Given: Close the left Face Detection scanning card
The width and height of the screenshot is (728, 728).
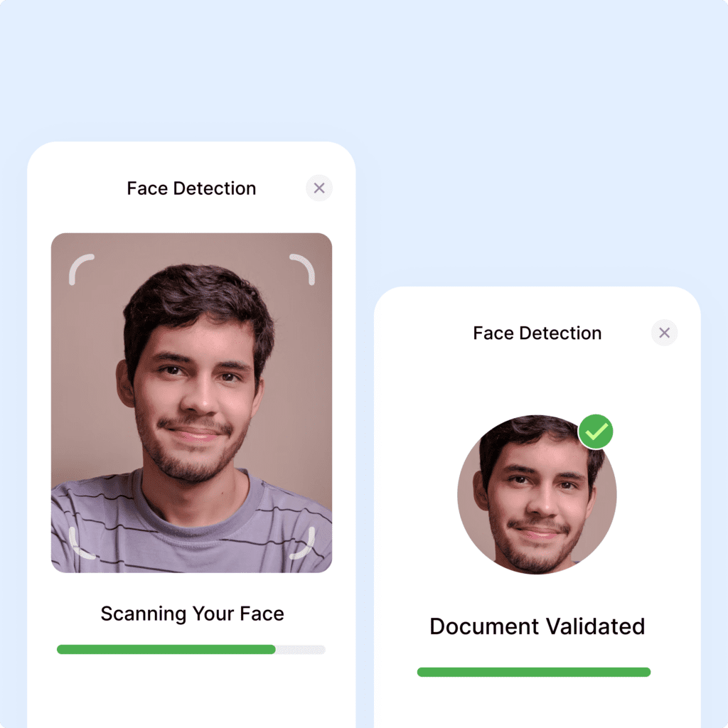Looking at the screenshot, I should [x=319, y=188].
